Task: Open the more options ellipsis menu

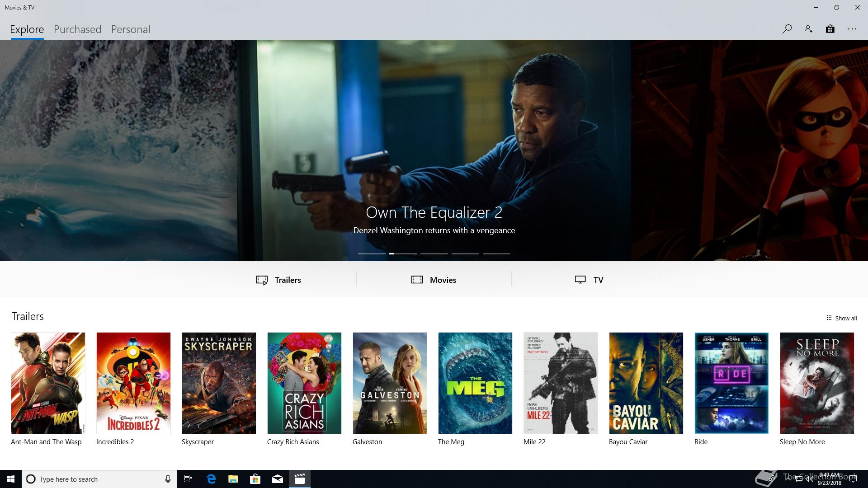Action: 852,29
